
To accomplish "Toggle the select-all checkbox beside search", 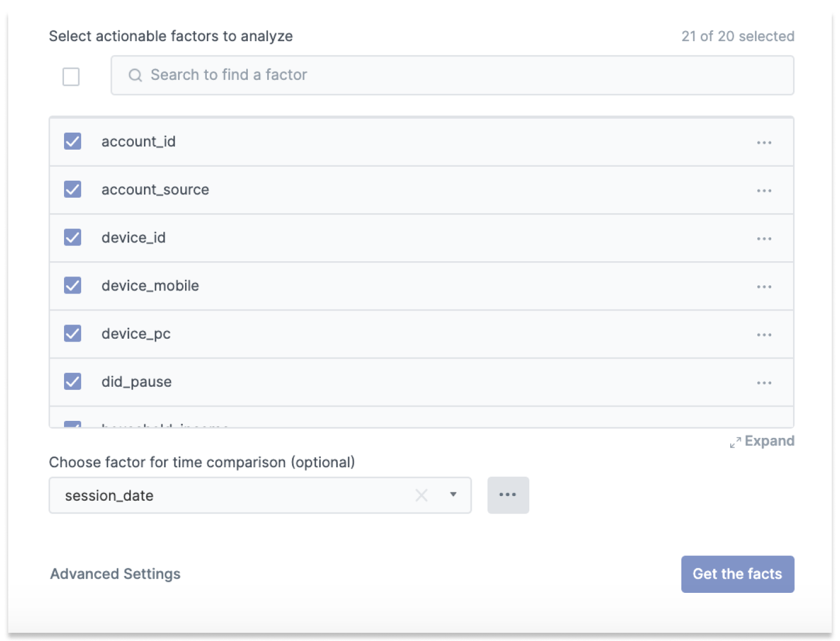I will [x=71, y=76].
